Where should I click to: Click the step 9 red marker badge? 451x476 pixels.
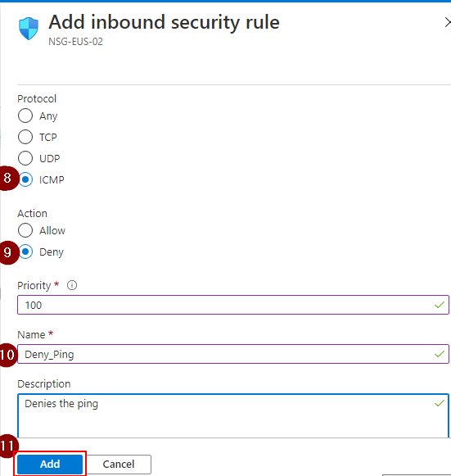pyautogui.click(x=8, y=252)
